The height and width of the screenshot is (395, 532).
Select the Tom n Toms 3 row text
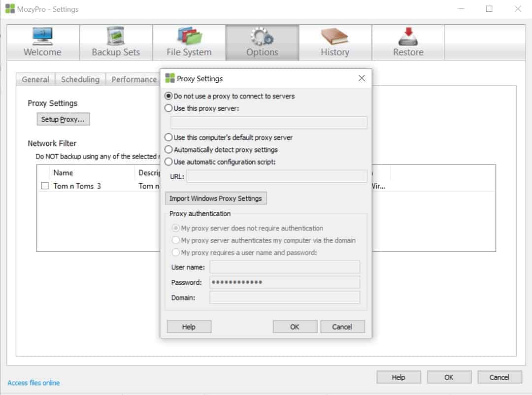click(x=77, y=186)
